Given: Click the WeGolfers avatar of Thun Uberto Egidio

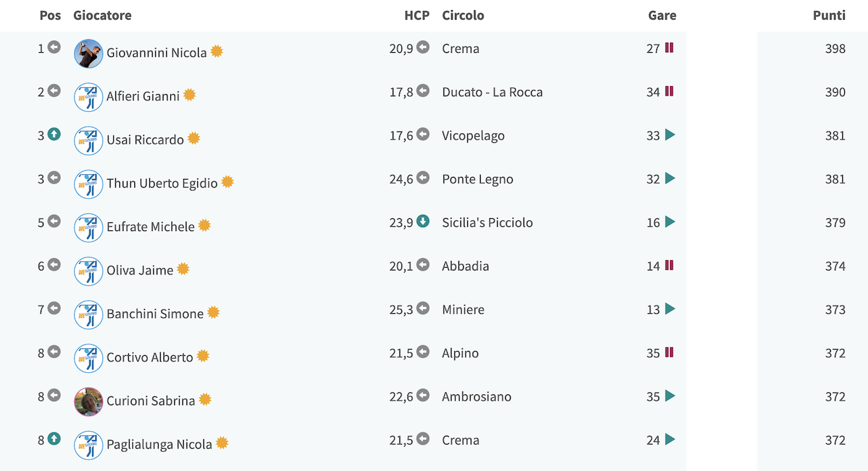Looking at the screenshot, I should [88, 184].
